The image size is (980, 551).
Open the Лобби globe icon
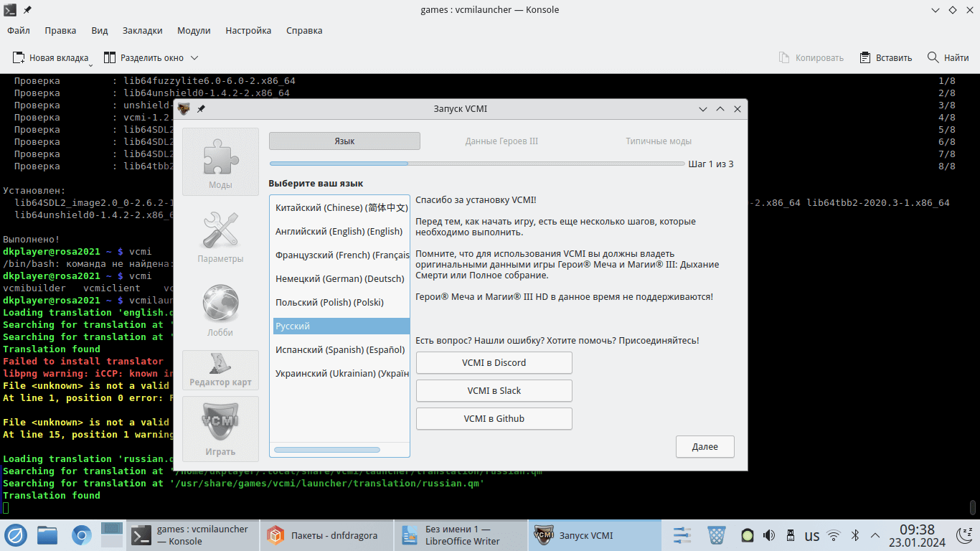220,310
